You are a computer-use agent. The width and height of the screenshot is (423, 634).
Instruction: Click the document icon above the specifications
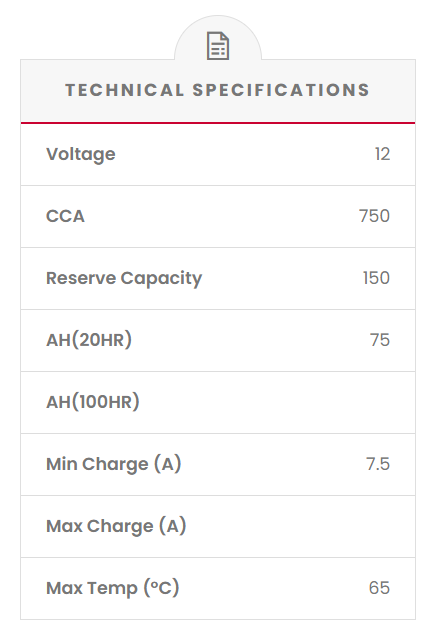pyautogui.click(x=218, y=46)
